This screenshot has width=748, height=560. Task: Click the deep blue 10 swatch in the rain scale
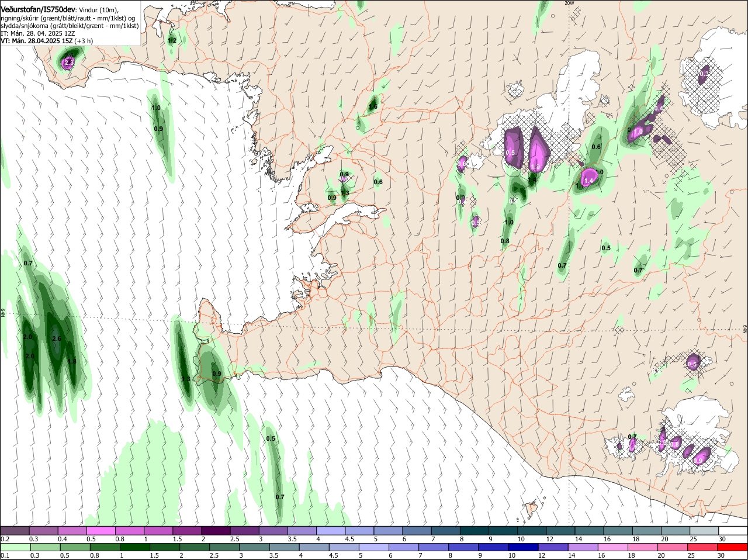523,547
